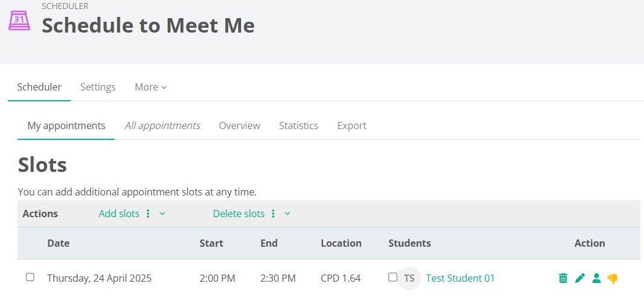The width and height of the screenshot is (644, 298).
Task: Click the TS avatar for Test Student
Action: click(x=409, y=278)
